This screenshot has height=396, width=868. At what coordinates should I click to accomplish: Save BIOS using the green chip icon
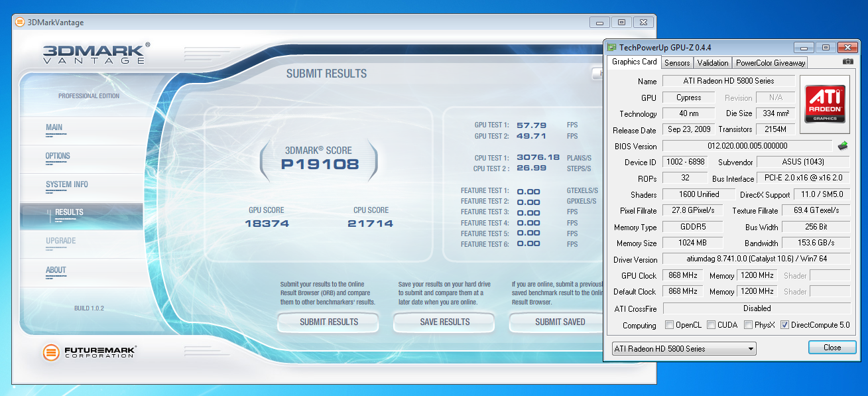pyautogui.click(x=843, y=145)
